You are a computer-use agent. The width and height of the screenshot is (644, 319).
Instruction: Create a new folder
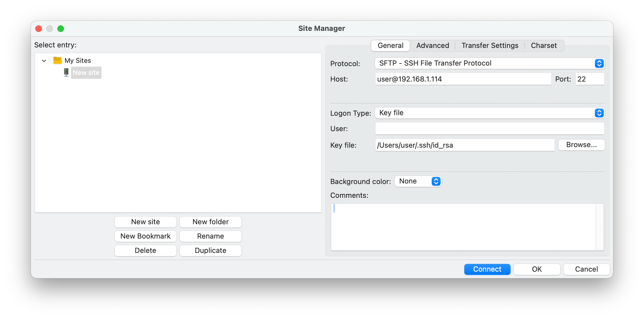pos(210,222)
